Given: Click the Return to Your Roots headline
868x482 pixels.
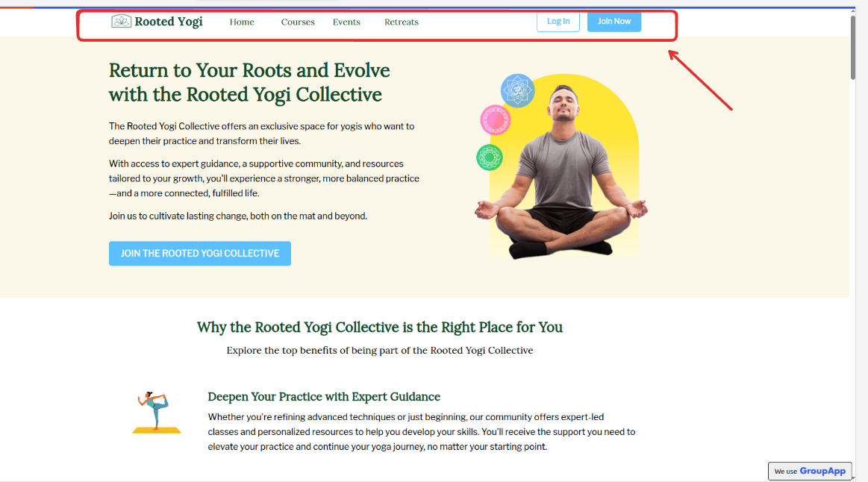Looking at the screenshot, I should pos(249,83).
